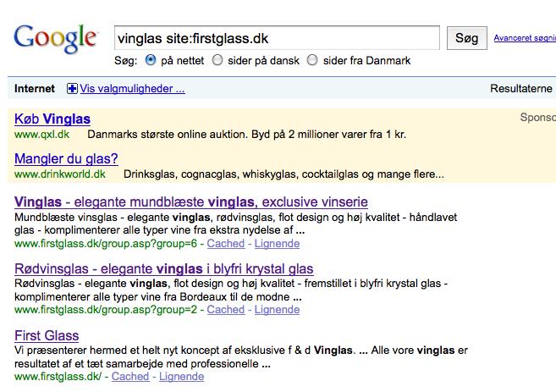Viewport: 556px width, 392px height.
Task: Click Lignende for group=2 result
Action: tap(278, 310)
